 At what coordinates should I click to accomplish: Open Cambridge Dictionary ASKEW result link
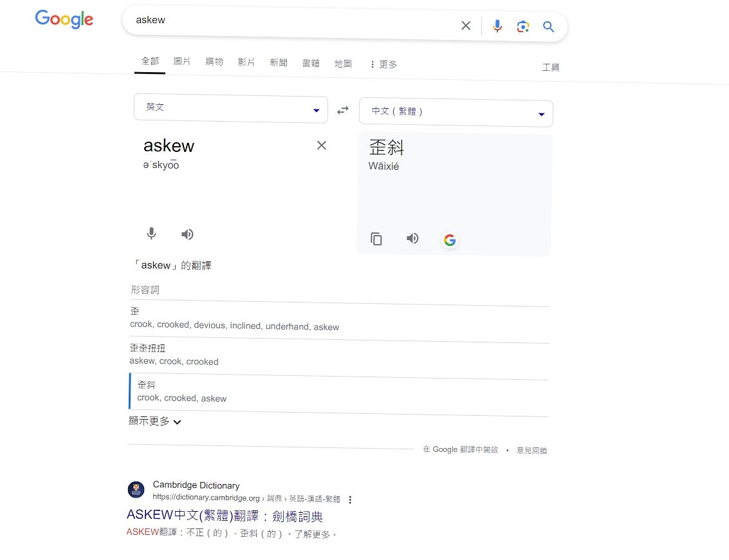click(225, 516)
